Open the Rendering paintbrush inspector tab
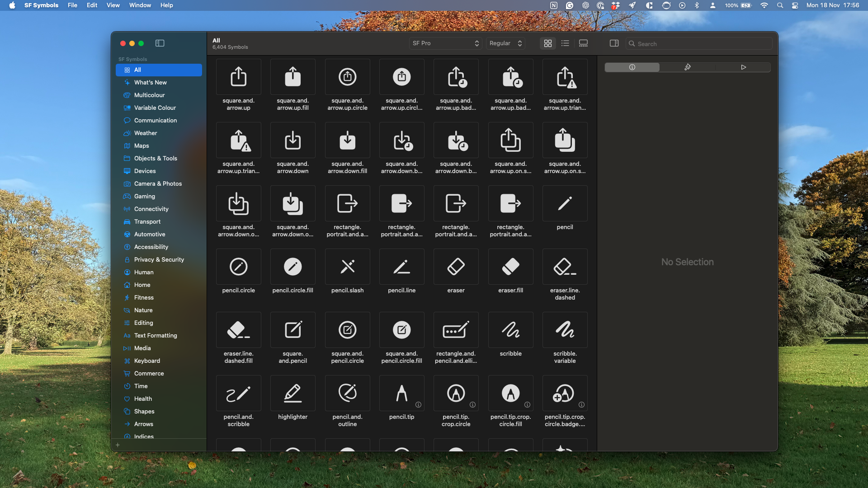868x488 pixels. 688,67
